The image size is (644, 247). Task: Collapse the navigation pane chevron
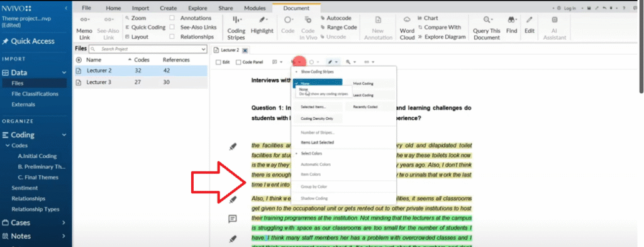[x=66, y=8]
